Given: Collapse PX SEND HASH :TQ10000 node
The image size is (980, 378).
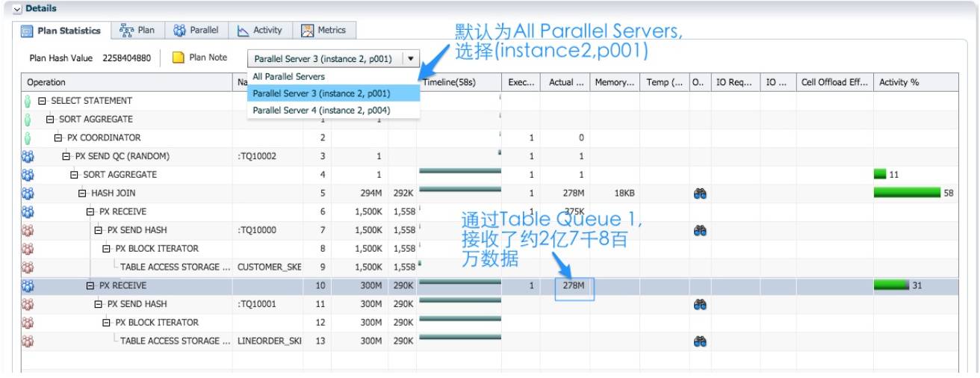Looking at the screenshot, I should tap(99, 230).
